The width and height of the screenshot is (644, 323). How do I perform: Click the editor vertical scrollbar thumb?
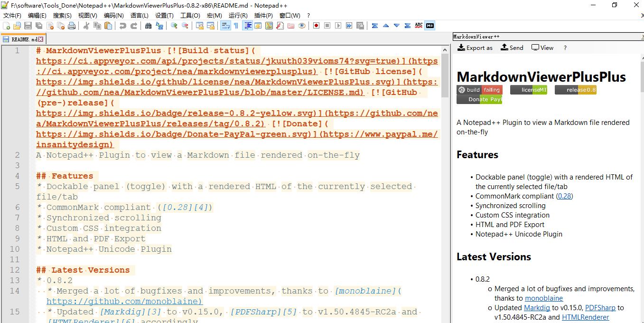click(445, 75)
